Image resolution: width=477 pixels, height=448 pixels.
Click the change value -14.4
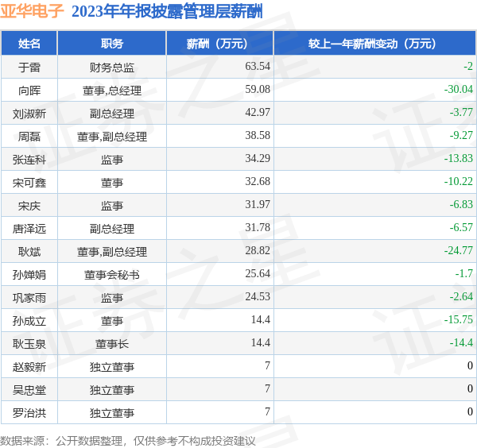pyautogui.click(x=461, y=343)
